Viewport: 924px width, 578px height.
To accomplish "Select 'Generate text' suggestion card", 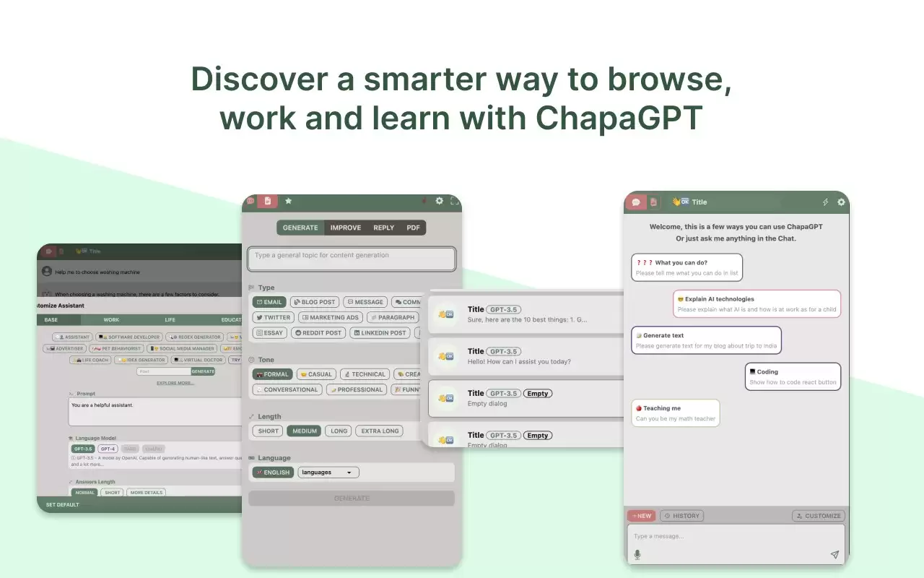I will click(707, 340).
